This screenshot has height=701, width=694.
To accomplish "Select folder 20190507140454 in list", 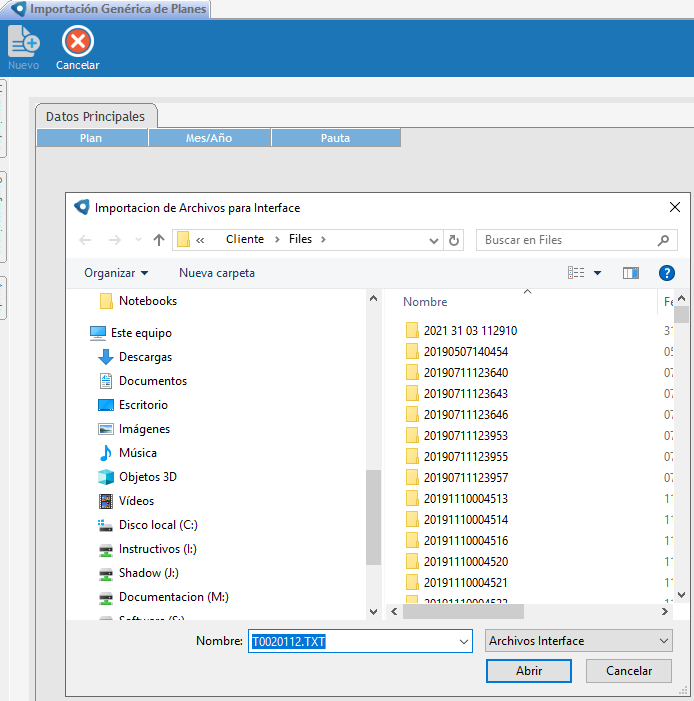I will [465, 351].
